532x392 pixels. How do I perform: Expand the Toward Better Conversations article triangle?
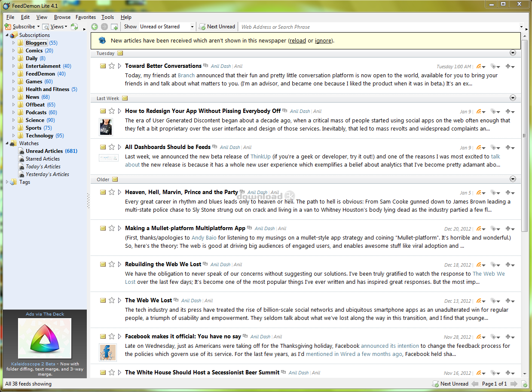[120, 66]
